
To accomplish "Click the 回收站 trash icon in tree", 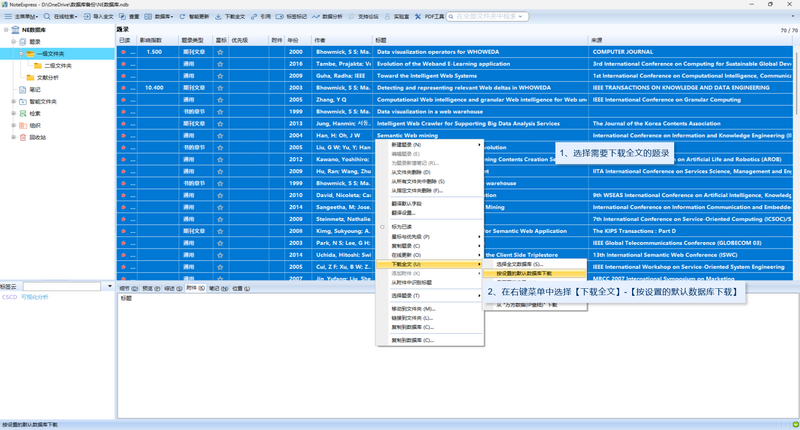I will [x=22, y=137].
